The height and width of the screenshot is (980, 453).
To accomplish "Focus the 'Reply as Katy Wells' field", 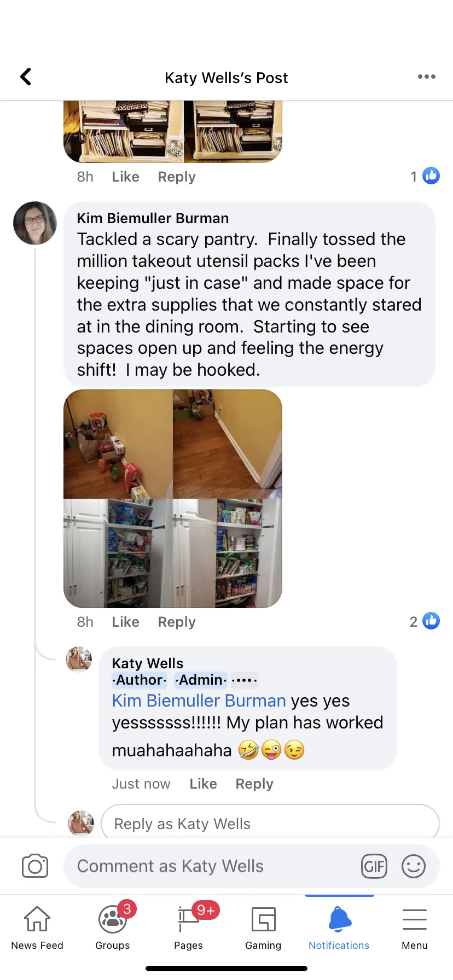I will [x=270, y=823].
